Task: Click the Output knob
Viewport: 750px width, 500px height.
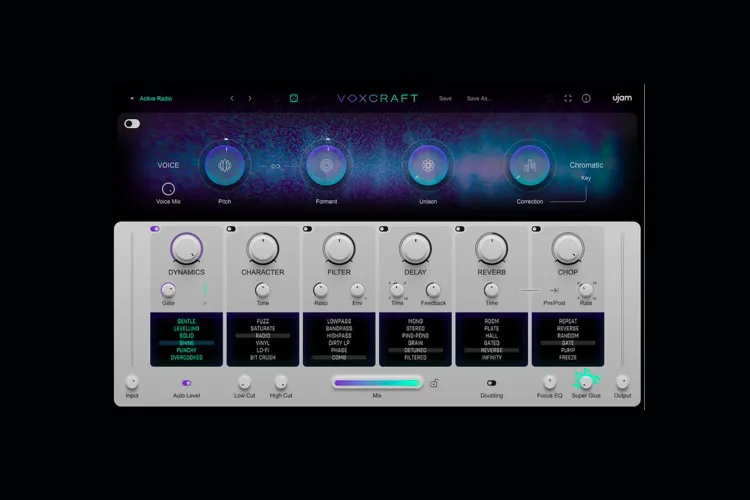Action: coord(622,382)
